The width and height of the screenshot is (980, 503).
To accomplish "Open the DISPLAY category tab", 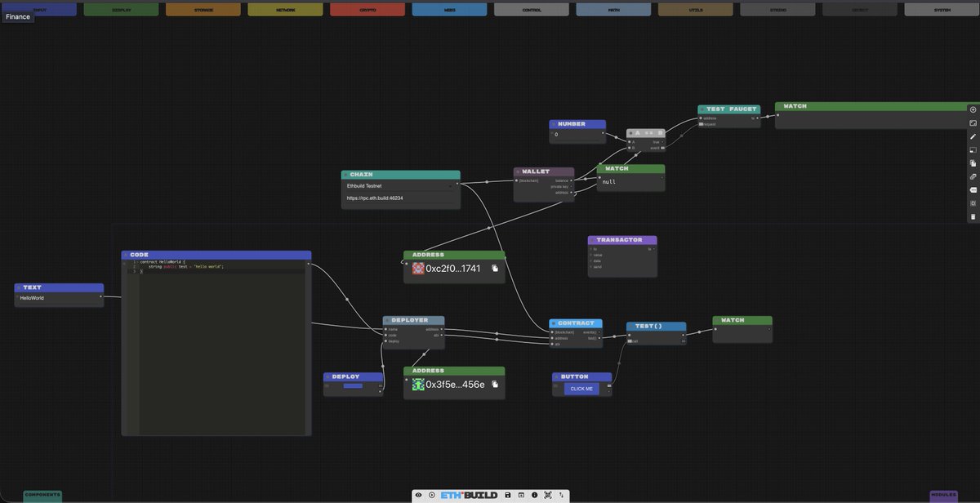I will tap(121, 9).
